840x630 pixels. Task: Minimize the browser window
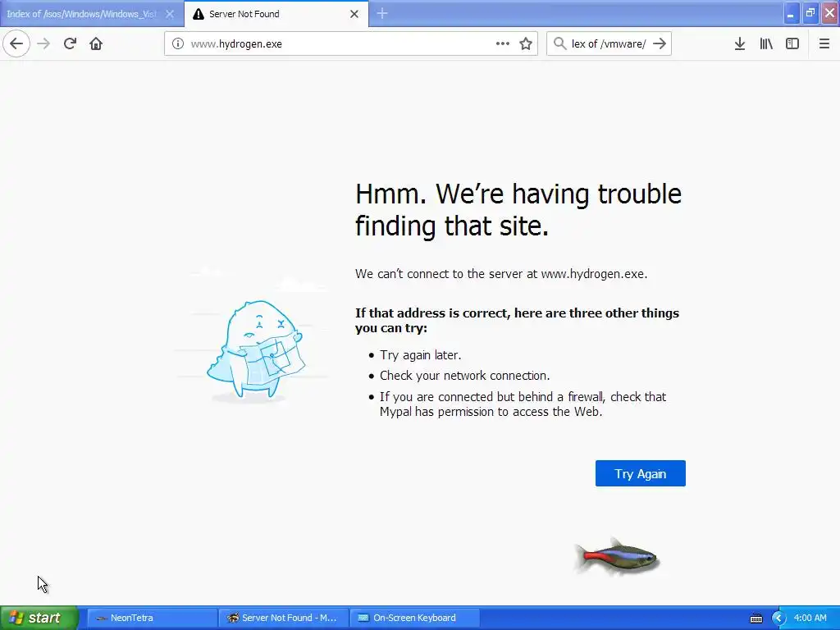point(792,13)
